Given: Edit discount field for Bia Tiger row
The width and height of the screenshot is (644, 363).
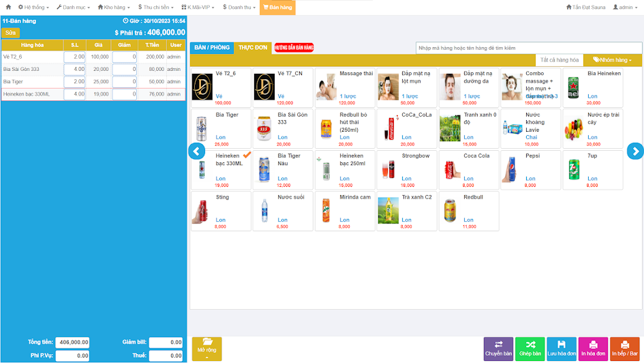Looking at the screenshot, I should [125, 81].
